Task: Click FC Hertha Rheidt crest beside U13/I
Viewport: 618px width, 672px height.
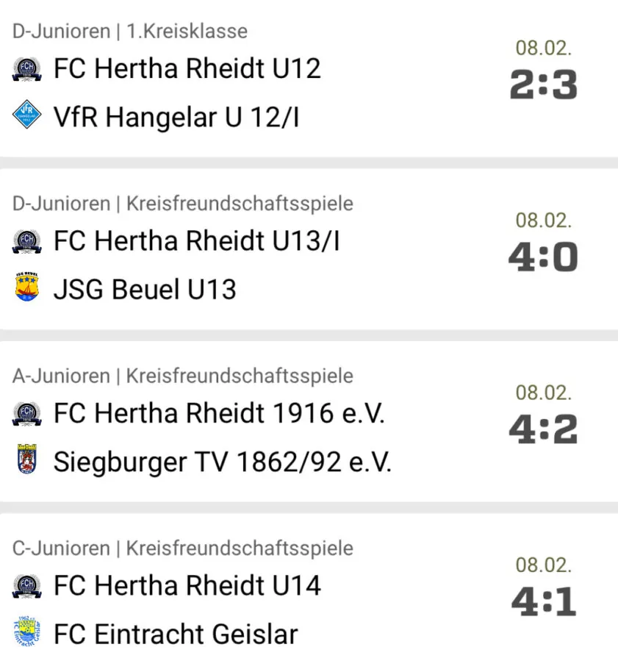Action: tap(27, 241)
